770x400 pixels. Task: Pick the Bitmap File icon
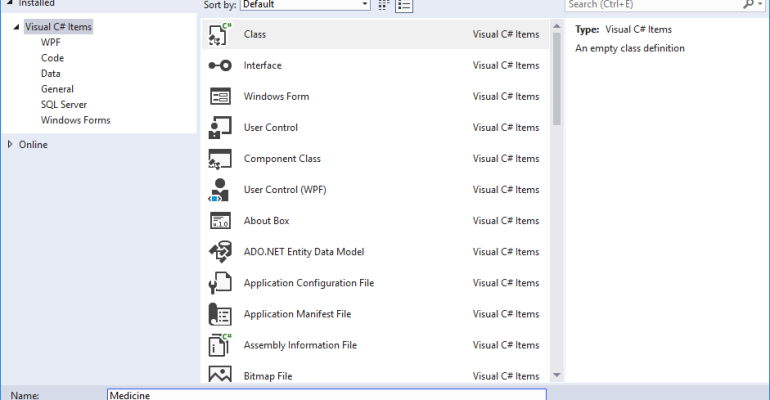(x=220, y=374)
